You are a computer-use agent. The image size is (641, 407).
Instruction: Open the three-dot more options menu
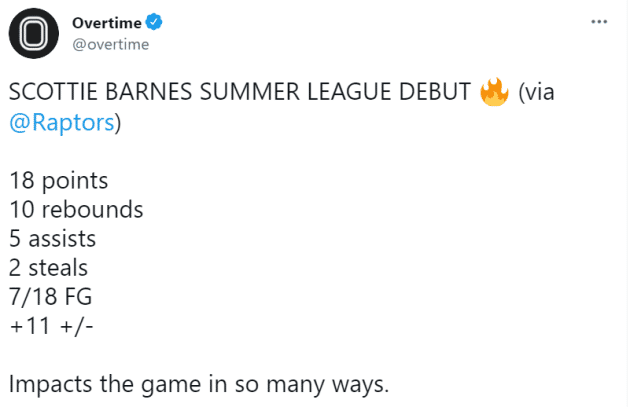pos(598,21)
